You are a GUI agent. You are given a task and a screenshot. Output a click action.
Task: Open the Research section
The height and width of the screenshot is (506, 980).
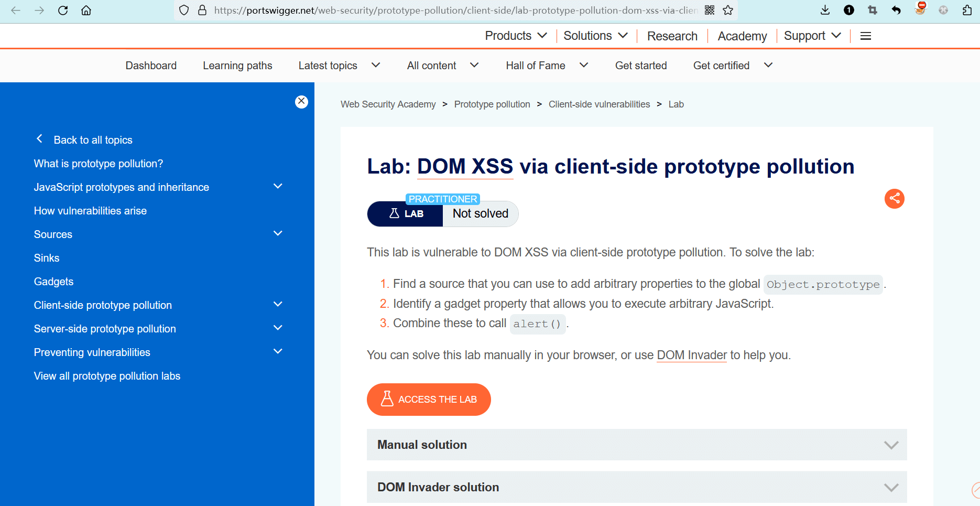coord(672,36)
